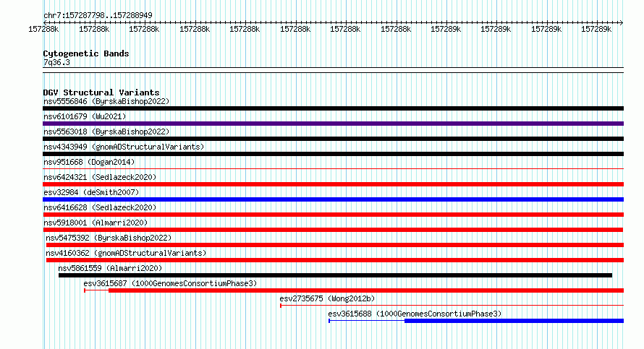Click the esv32984 (deSmith2007) label
The height and width of the screenshot is (349, 644).
pos(91,192)
